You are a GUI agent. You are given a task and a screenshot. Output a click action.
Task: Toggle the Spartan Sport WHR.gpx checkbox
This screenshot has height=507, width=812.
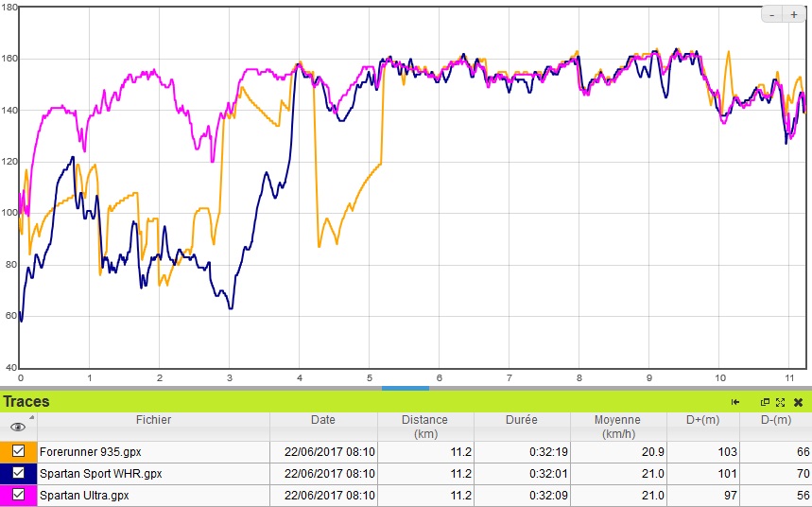pos(18,473)
